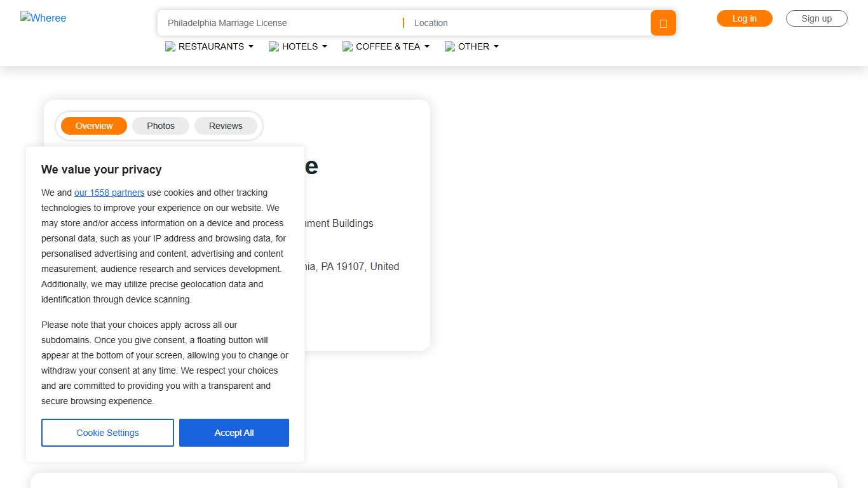Select the Overview tab
This screenshot has width=868, height=488.
coord(94,126)
